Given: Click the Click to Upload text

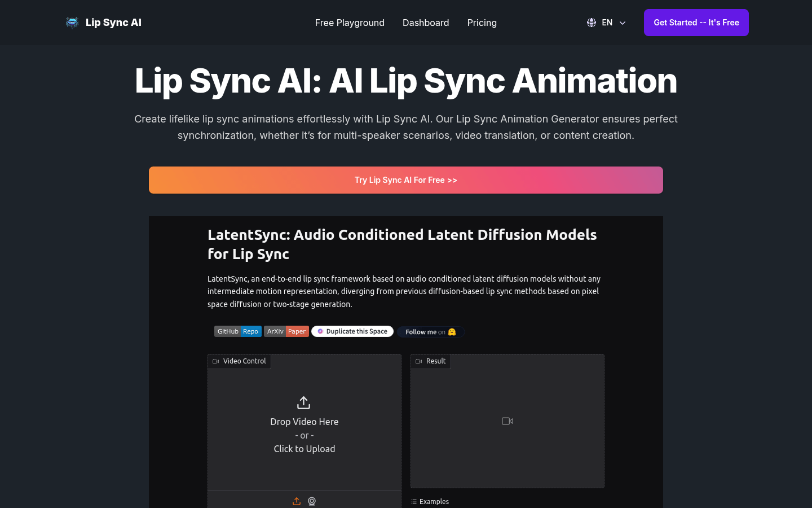Looking at the screenshot, I should (304, 449).
